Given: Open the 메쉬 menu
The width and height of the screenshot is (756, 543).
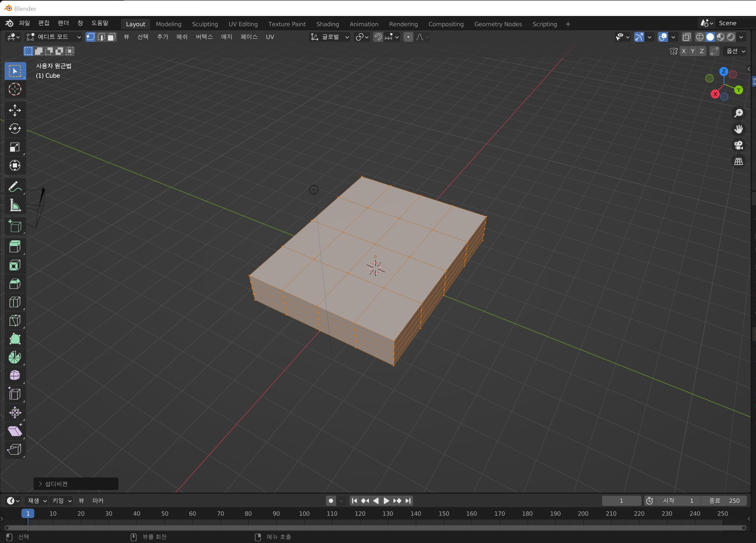Looking at the screenshot, I should [182, 37].
